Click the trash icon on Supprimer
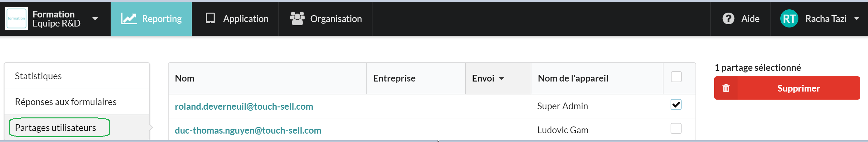 [x=726, y=88]
